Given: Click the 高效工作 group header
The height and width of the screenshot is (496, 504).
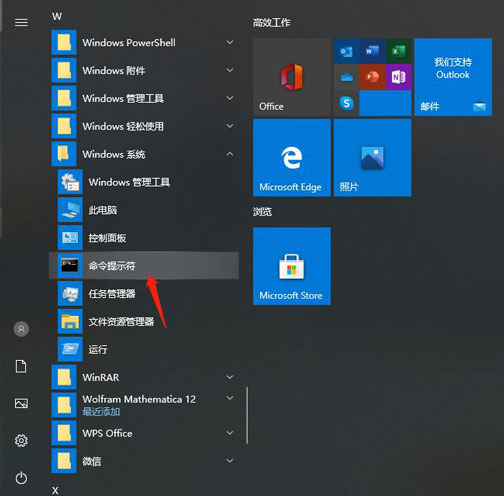Looking at the screenshot, I should coord(271,23).
